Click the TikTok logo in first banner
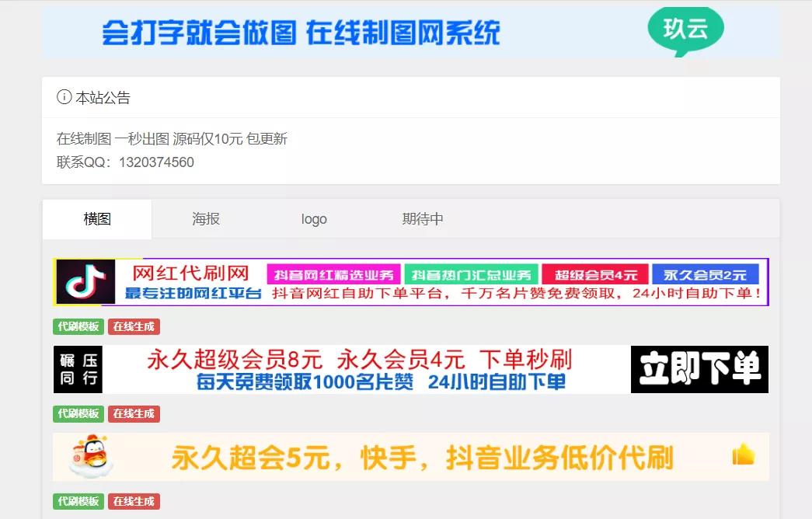Image resolution: width=812 pixels, height=519 pixels. coord(85,282)
